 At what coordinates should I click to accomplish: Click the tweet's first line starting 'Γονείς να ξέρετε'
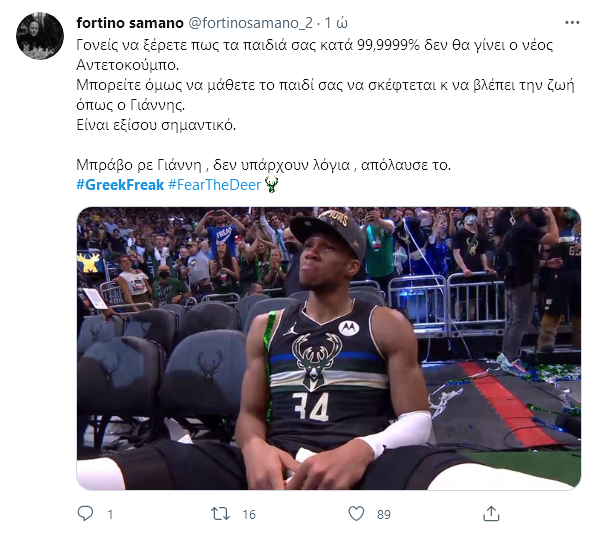coord(315,45)
